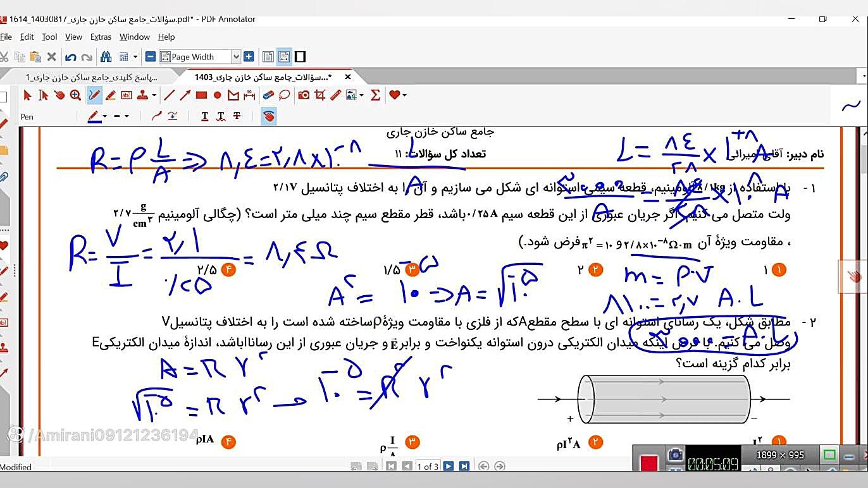868x488 pixels.
Task: Click the zoom out minus button
Action: coord(151,57)
